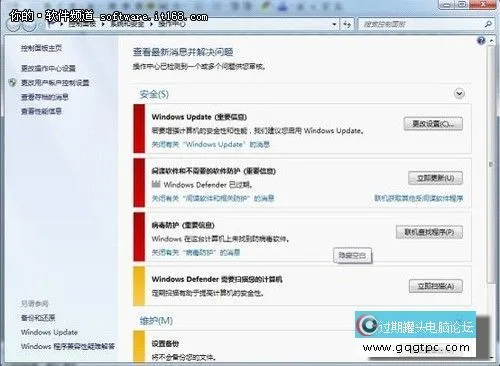
Task: Select the Windows Defender 已过期 status text
Action: pos(208,185)
